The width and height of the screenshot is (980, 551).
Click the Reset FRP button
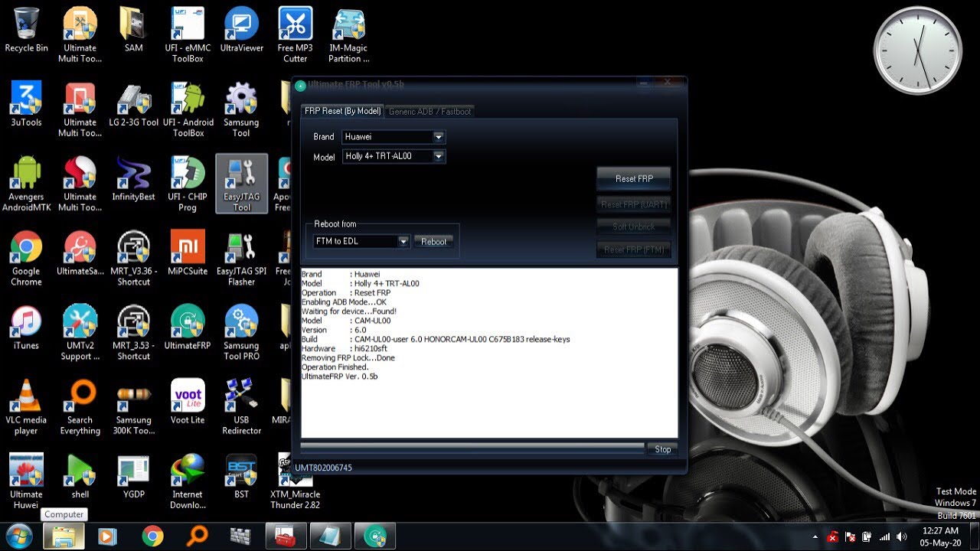tap(634, 178)
